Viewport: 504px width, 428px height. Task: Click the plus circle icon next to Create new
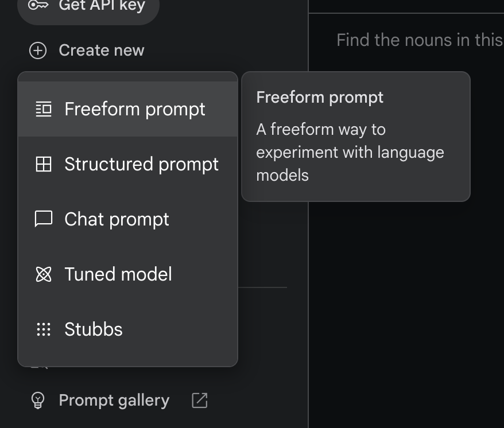click(x=38, y=50)
